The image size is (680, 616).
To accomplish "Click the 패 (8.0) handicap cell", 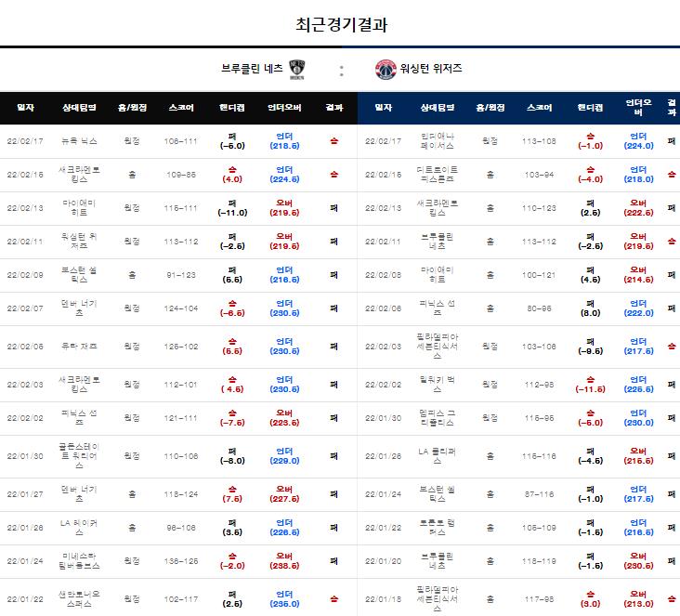I will [590, 308].
